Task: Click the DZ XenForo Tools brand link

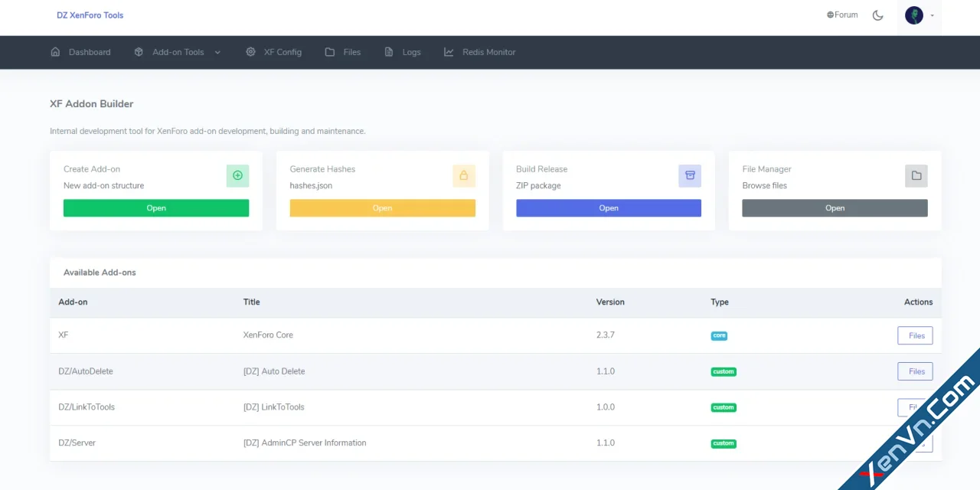Action: coord(90,15)
